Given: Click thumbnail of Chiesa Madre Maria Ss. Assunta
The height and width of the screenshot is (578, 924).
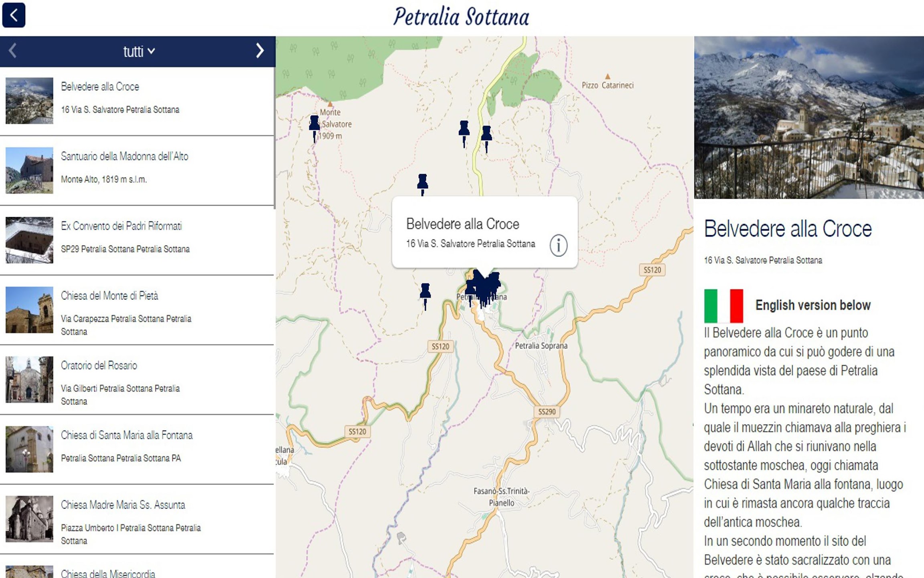Looking at the screenshot, I should pyautogui.click(x=29, y=519).
